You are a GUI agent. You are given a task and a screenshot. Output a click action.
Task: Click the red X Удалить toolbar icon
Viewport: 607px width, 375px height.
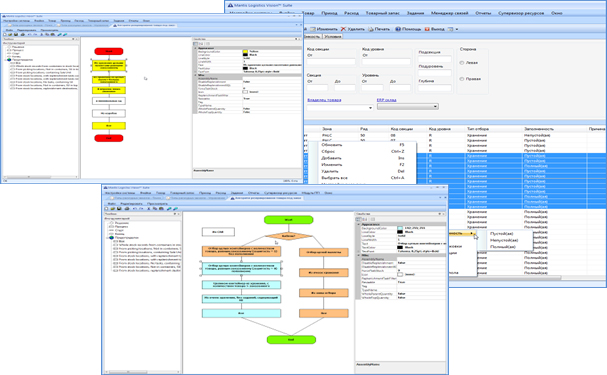(343, 29)
